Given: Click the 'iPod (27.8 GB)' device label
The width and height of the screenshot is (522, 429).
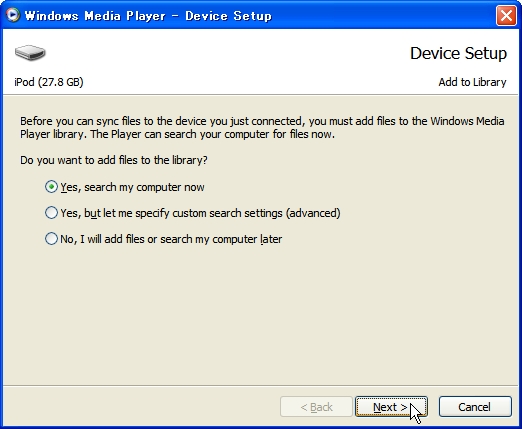Looking at the screenshot, I should (49, 82).
